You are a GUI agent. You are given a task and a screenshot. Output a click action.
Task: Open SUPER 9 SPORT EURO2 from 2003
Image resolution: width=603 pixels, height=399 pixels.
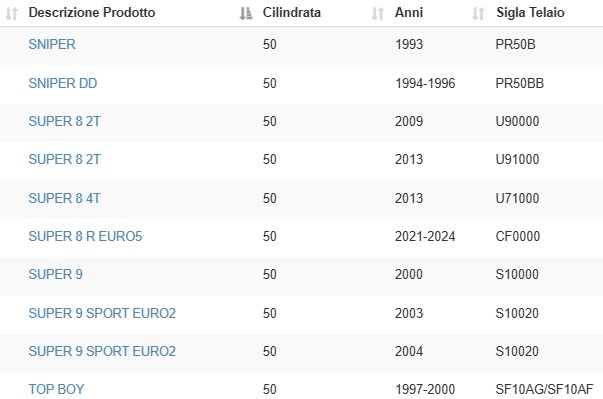pos(102,313)
